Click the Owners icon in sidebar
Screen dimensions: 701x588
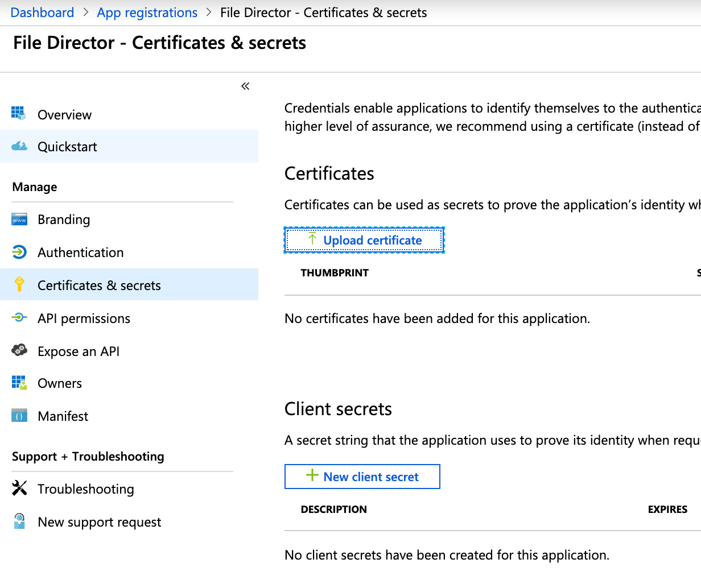point(19,383)
